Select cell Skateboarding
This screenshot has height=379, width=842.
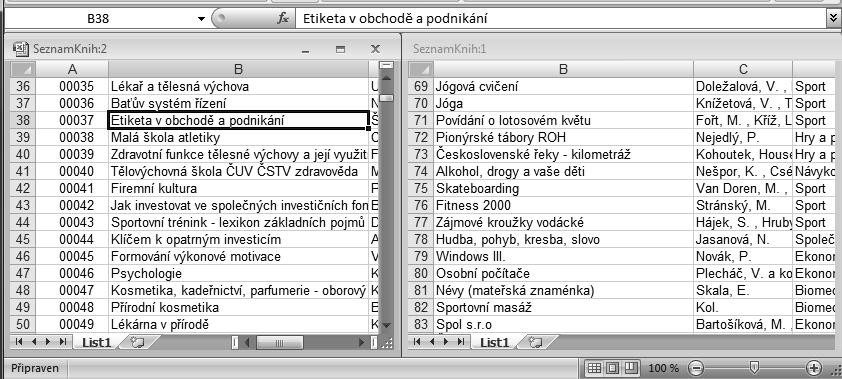click(x=563, y=188)
